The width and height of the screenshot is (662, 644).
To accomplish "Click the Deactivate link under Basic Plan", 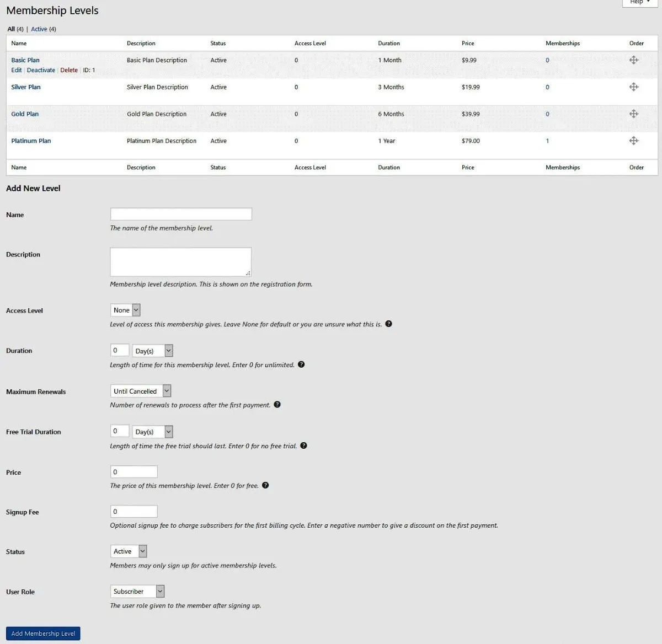I will click(x=41, y=70).
